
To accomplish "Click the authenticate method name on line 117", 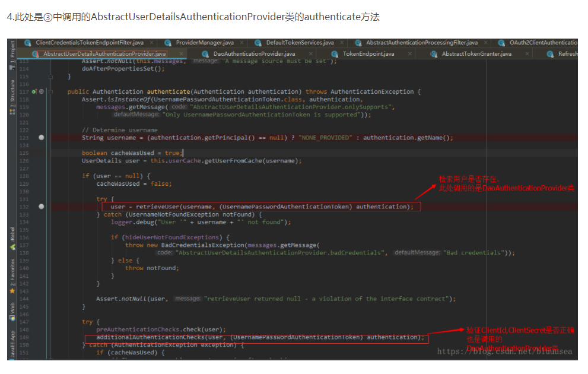I will click(169, 91).
